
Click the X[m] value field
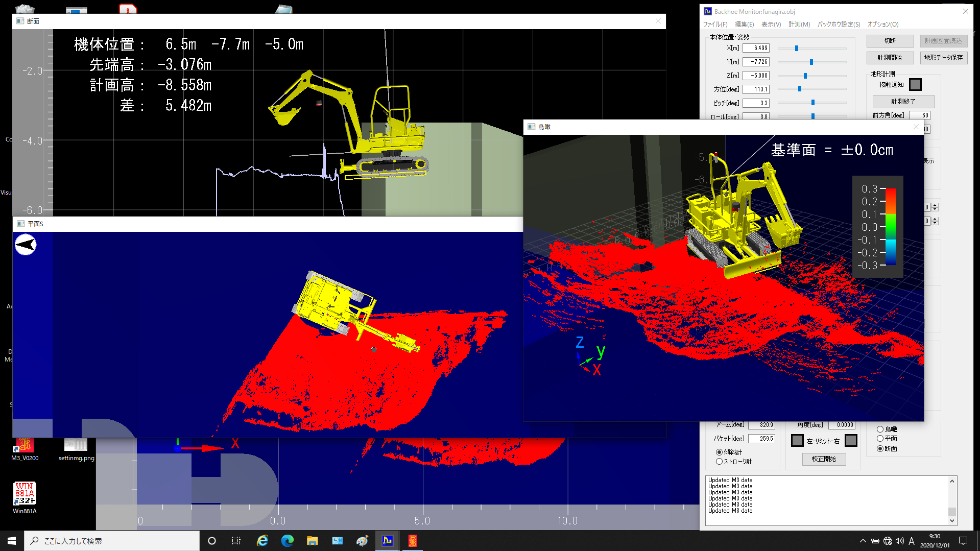756,48
